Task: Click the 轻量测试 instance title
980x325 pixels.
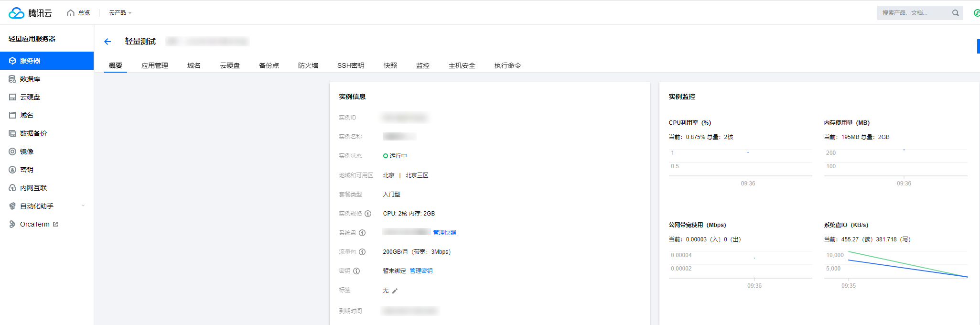Action: pyautogui.click(x=140, y=42)
